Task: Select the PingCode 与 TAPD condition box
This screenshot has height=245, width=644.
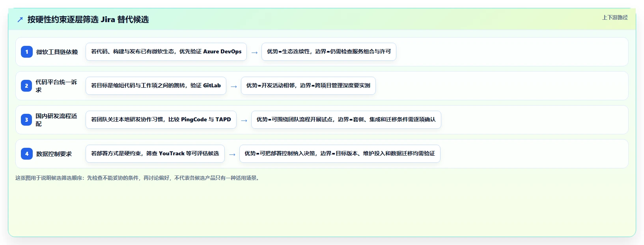Action: point(161,120)
